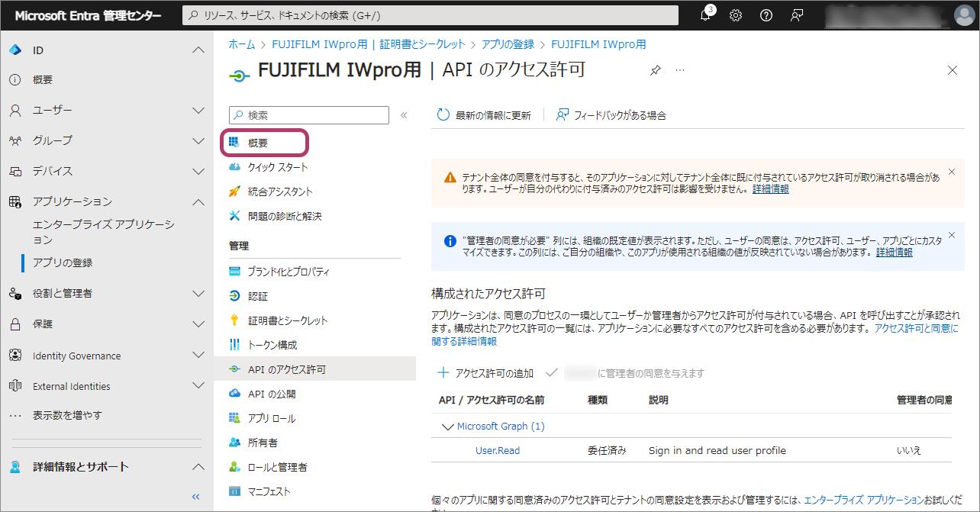Click the resource menu 検索 box
The width and height of the screenshot is (980, 512).
pyautogui.click(x=309, y=115)
